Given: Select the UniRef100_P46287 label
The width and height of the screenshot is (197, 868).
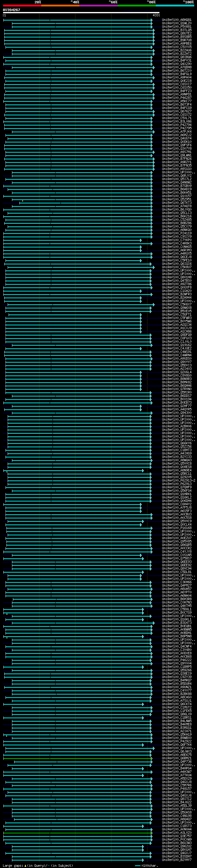Looking at the screenshot, I should 177,98.
